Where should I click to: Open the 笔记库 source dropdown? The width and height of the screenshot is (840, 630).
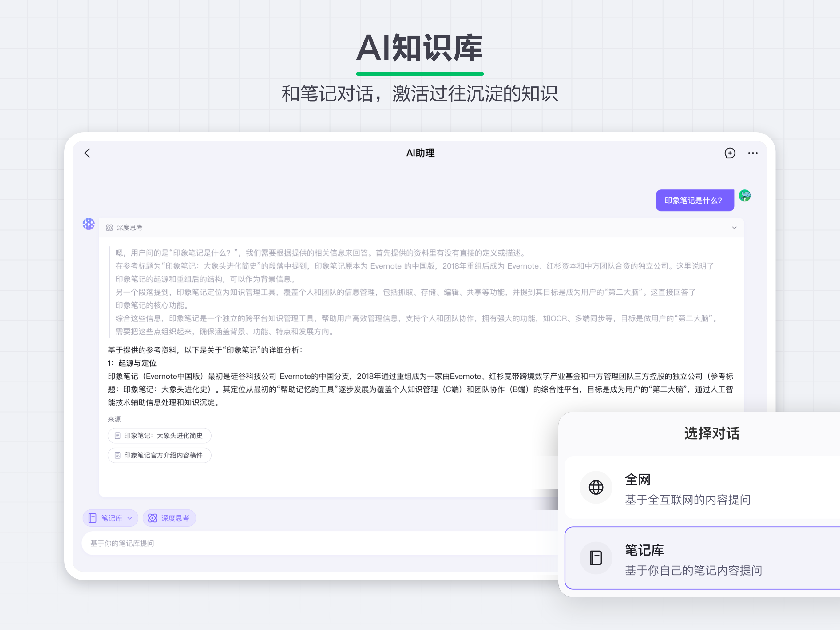click(x=110, y=518)
